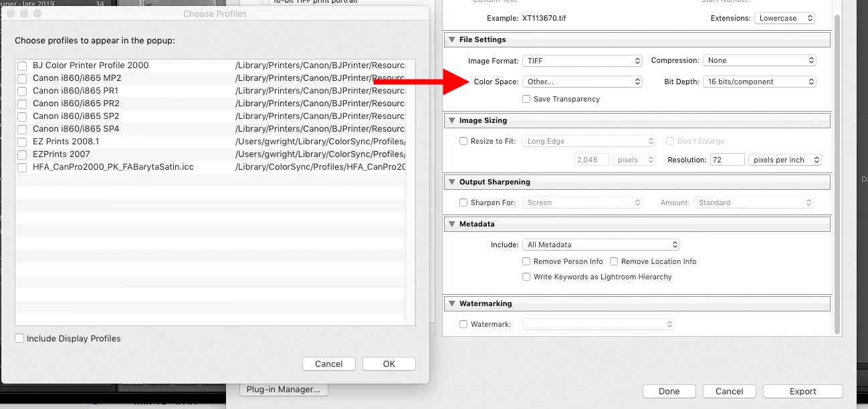Check Remove Person Info option

[527, 261]
